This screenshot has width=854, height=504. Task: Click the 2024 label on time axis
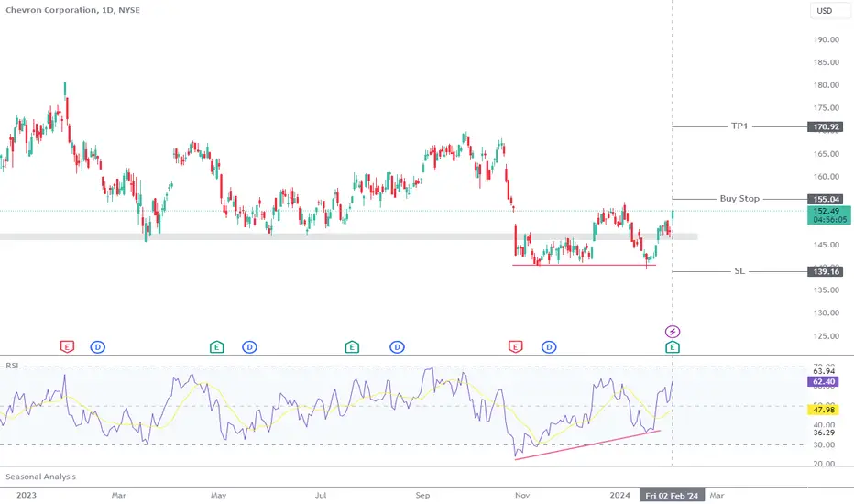[x=619, y=495]
